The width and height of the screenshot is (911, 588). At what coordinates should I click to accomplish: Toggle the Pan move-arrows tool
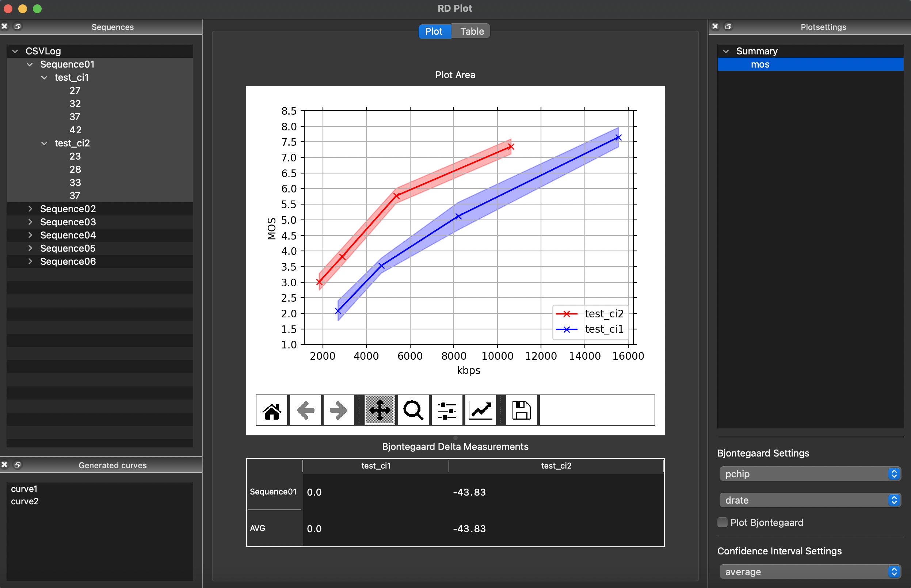[379, 411]
